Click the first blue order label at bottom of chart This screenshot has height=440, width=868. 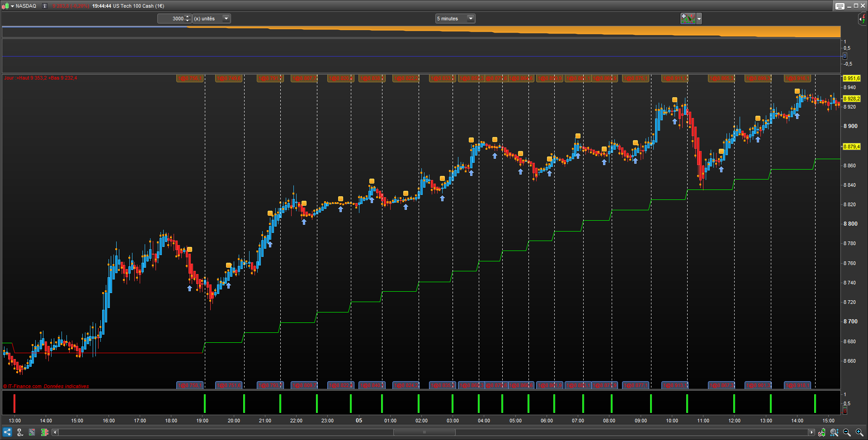click(189, 385)
